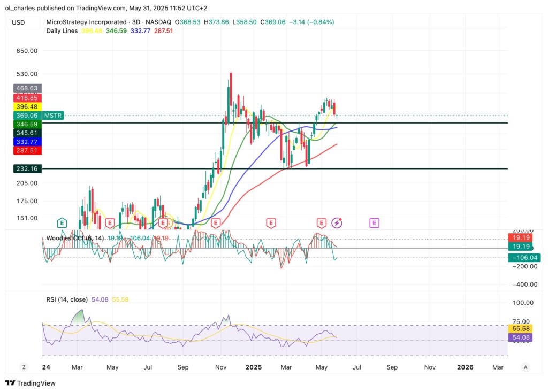548x392 pixels.
Task: Click the 2025 year label on time axis
Action: [x=254, y=367]
